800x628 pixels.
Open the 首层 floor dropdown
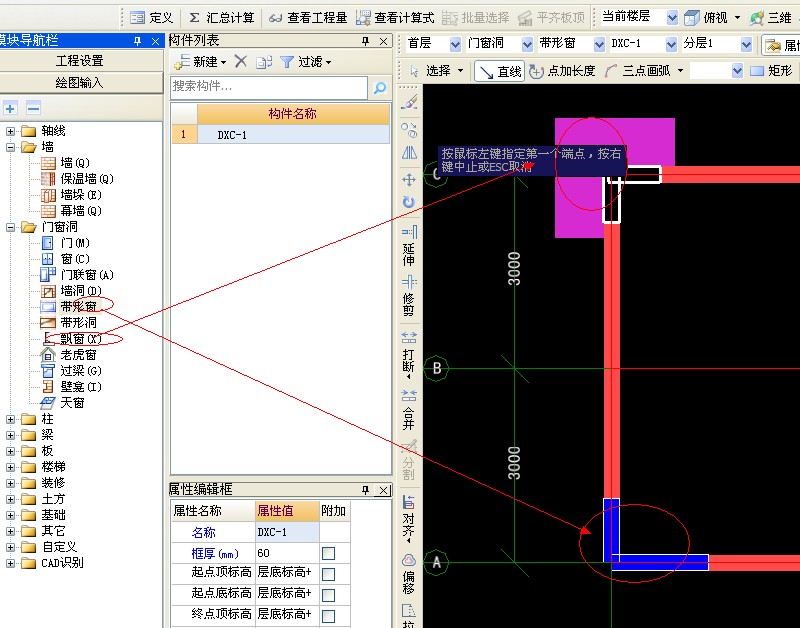coord(455,44)
